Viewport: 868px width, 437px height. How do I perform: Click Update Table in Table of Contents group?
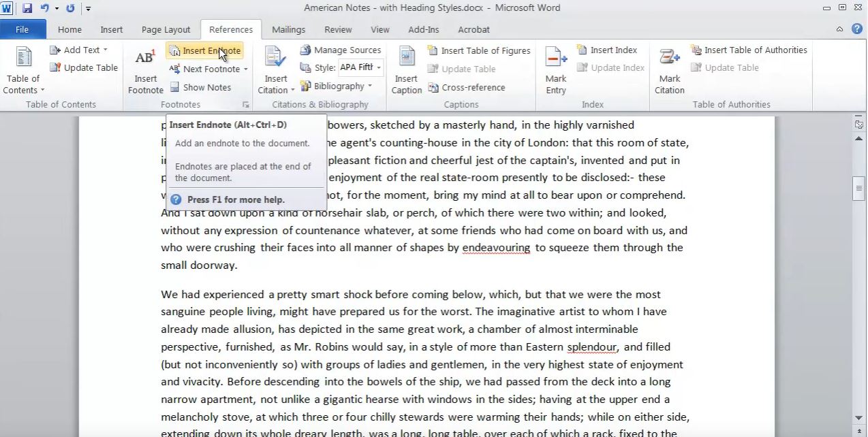84,67
